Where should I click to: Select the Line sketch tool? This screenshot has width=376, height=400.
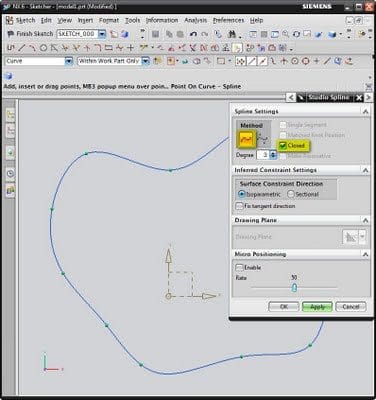tap(22, 48)
